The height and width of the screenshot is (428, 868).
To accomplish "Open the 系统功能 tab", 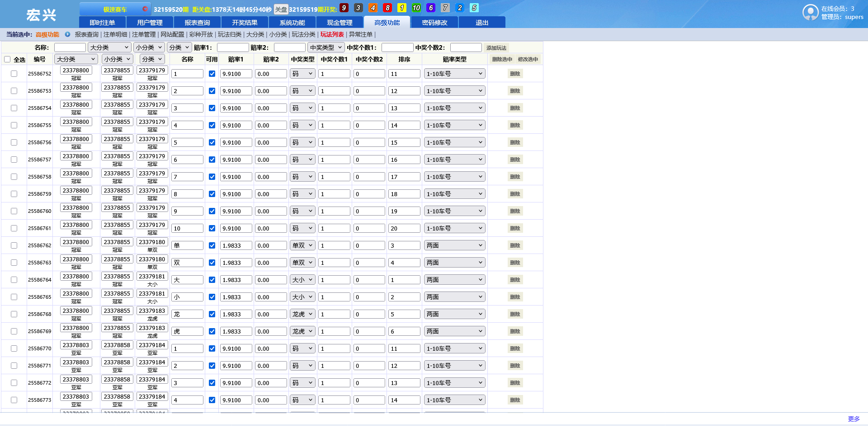I will [x=292, y=23].
